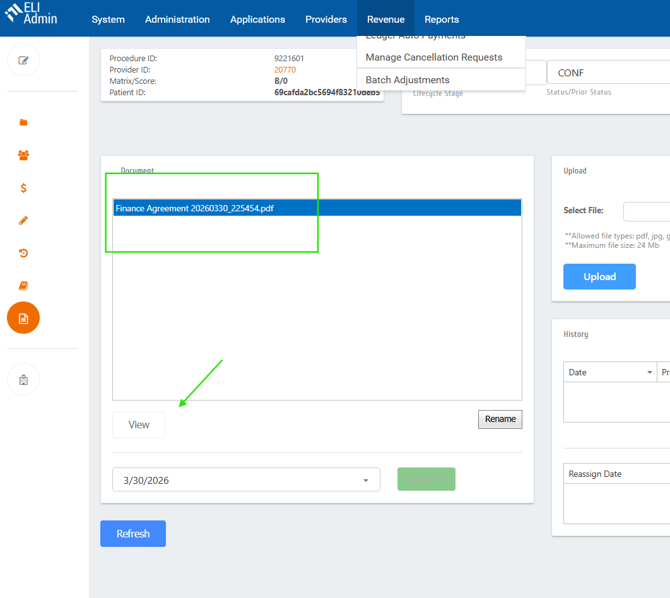Select the people group sidebar icon

point(23,155)
